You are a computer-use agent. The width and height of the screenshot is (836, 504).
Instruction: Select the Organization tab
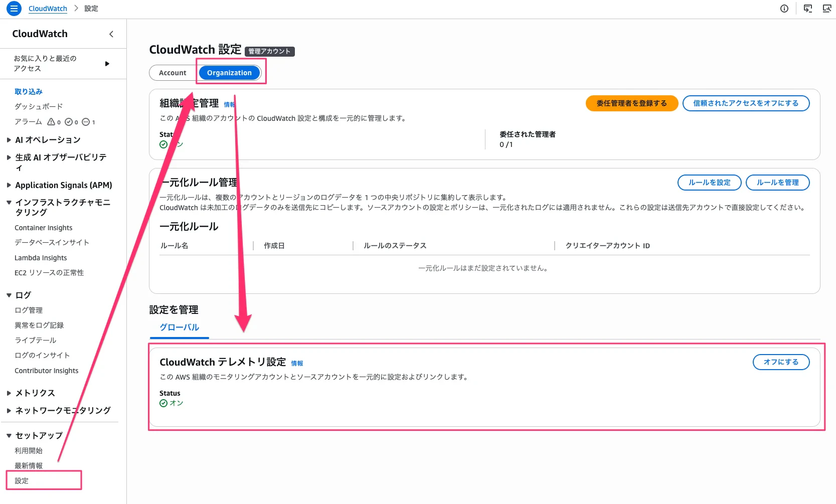click(x=229, y=73)
